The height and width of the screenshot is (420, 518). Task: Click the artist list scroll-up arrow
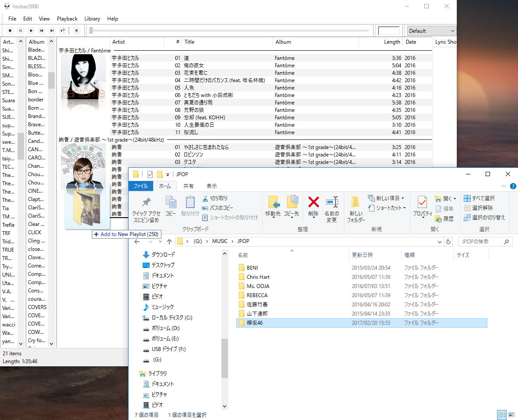[21, 42]
